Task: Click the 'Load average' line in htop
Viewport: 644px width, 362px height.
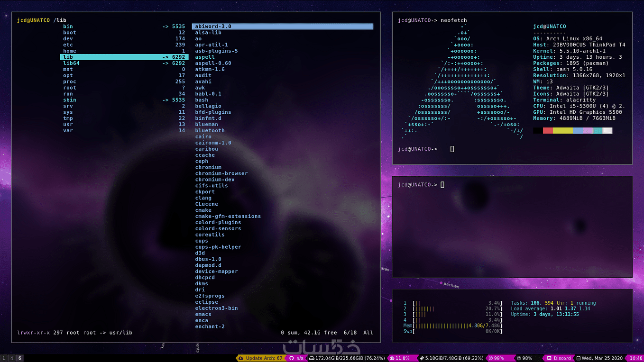Action: [x=550, y=308]
